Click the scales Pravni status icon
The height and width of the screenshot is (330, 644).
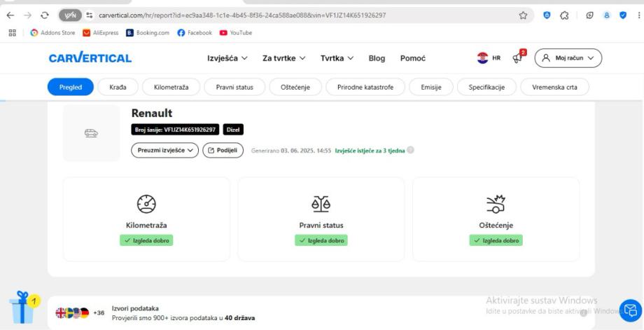pos(321,205)
